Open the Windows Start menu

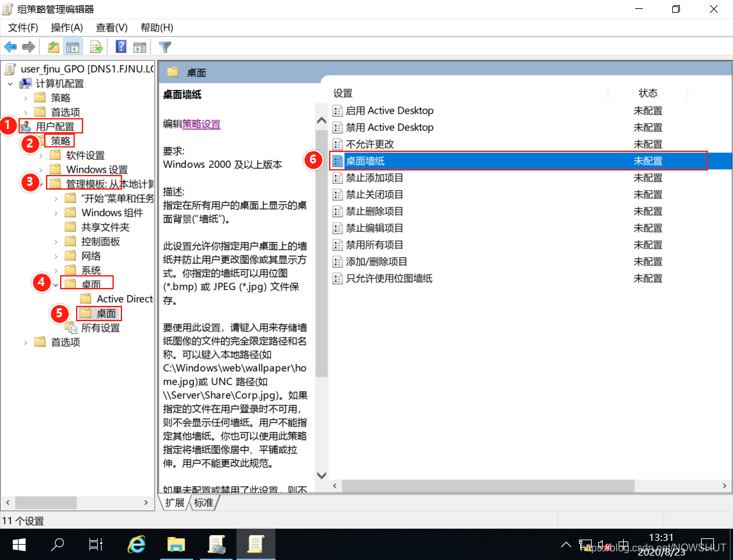click(19, 544)
